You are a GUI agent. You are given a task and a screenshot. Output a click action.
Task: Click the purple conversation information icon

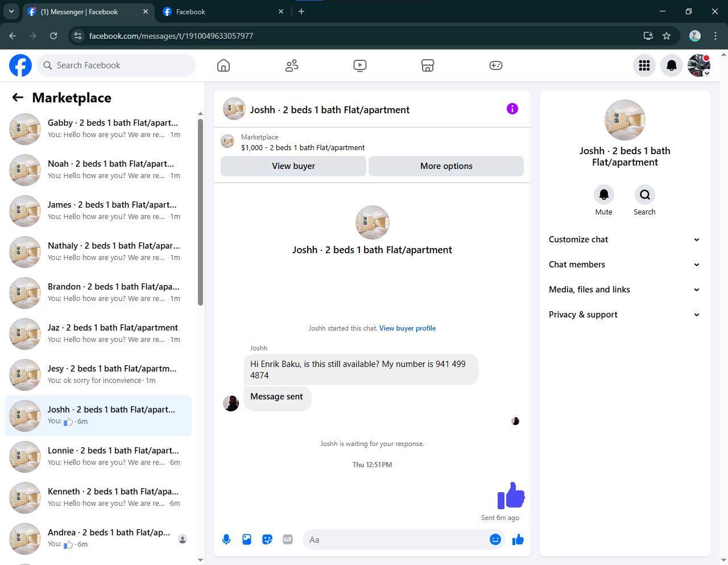click(512, 109)
